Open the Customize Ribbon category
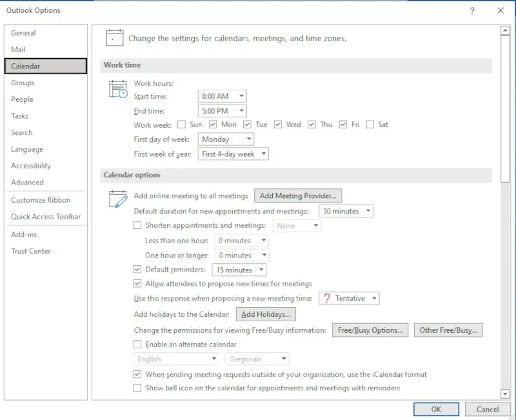 (46, 200)
